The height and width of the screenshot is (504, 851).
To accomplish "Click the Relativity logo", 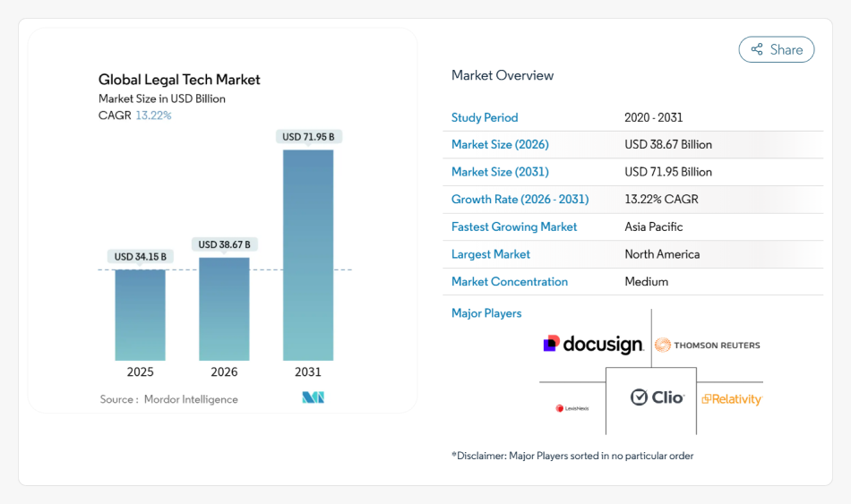I will tap(731, 399).
